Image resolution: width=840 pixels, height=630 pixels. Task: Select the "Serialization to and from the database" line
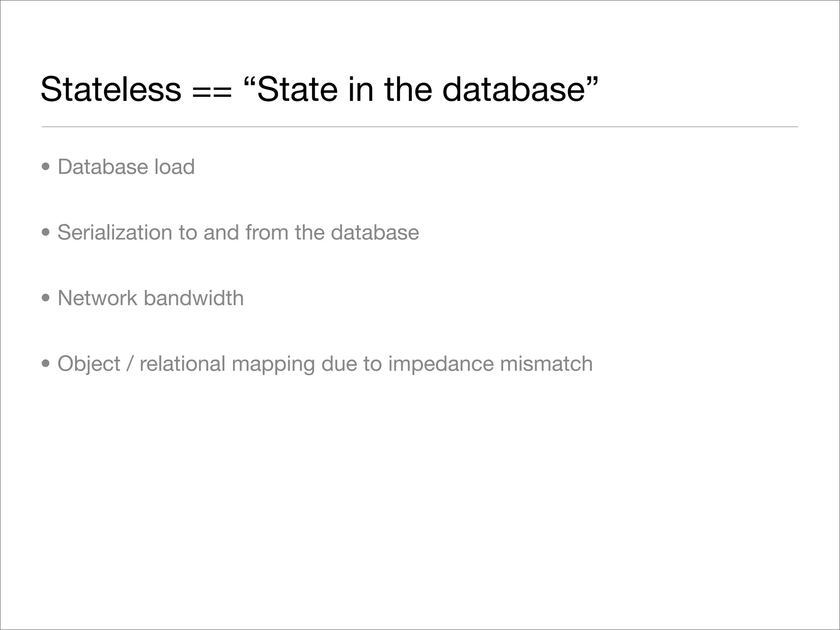pos(238,233)
